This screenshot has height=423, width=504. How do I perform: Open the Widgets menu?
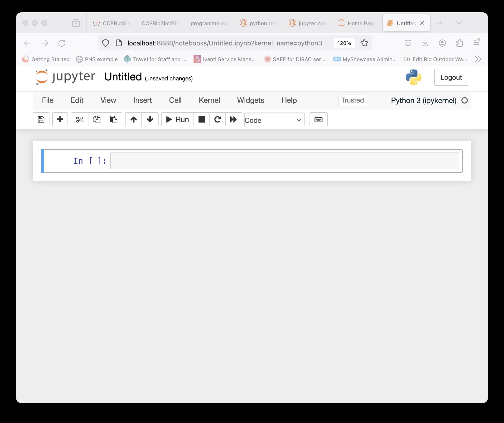coord(251,100)
